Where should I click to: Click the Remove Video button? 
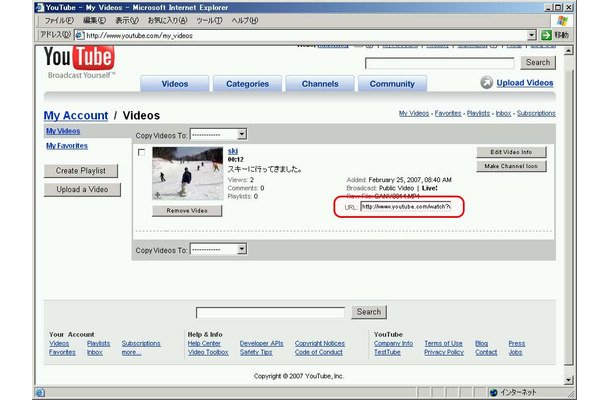pos(187,211)
